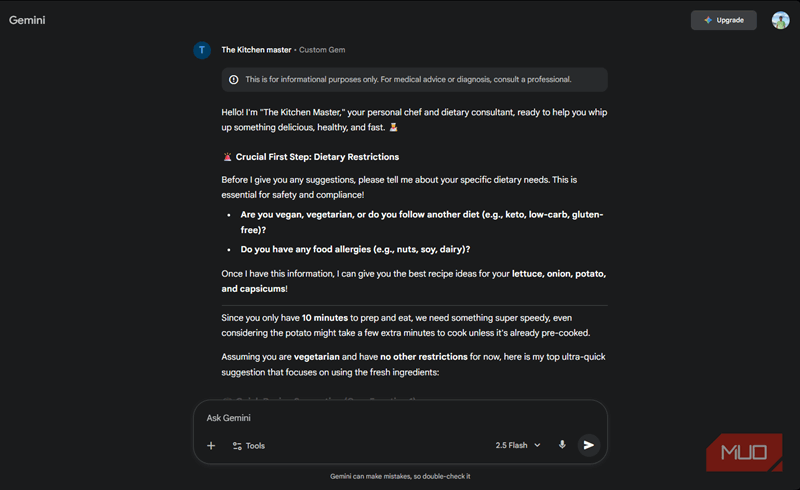Viewport: 800px width, 490px height.
Task: Click the Tools sliders icon
Action: tap(237, 446)
